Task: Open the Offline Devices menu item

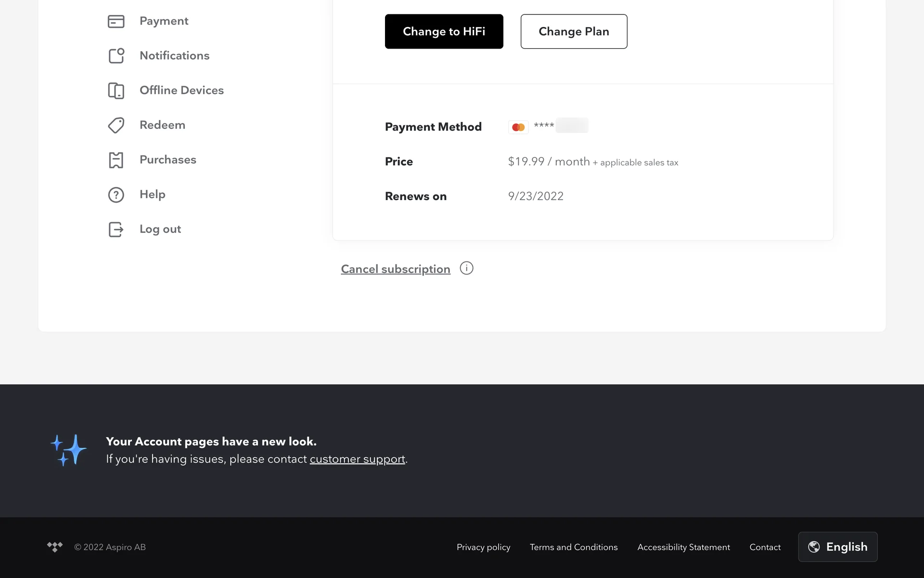Action: pyautogui.click(x=181, y=90)
